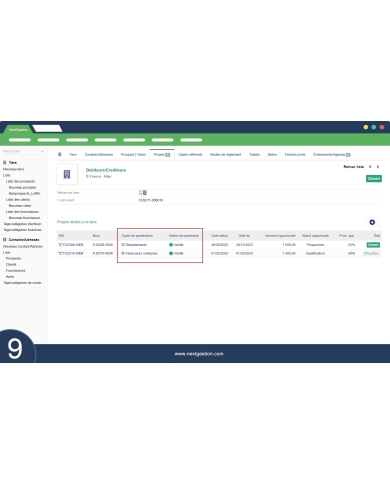This screenshot has width=390, height=484.
Task: Go to next record arrow
Action: (378, 167)
